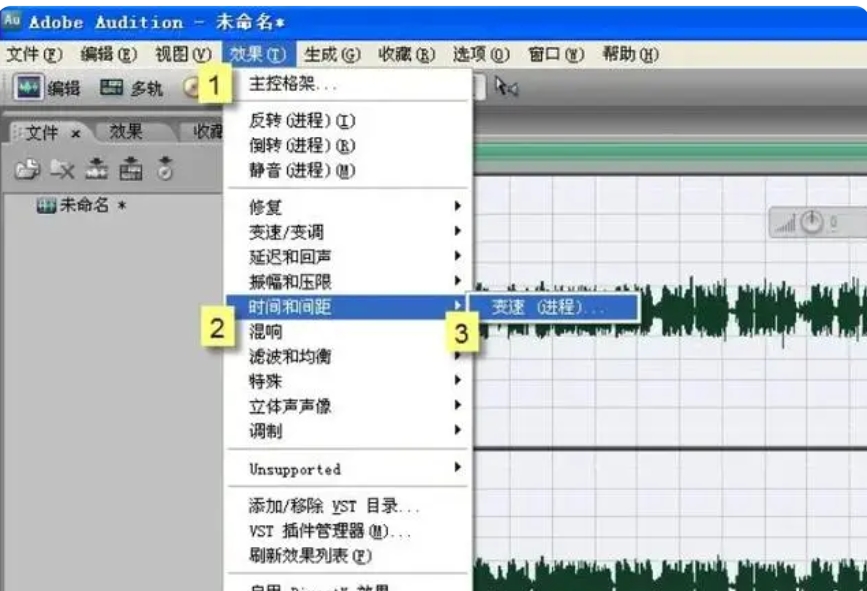Viewport: 867px width, 591px height.
Task: Open the 窗口(W) menu
Action: [x=556, y=54]
